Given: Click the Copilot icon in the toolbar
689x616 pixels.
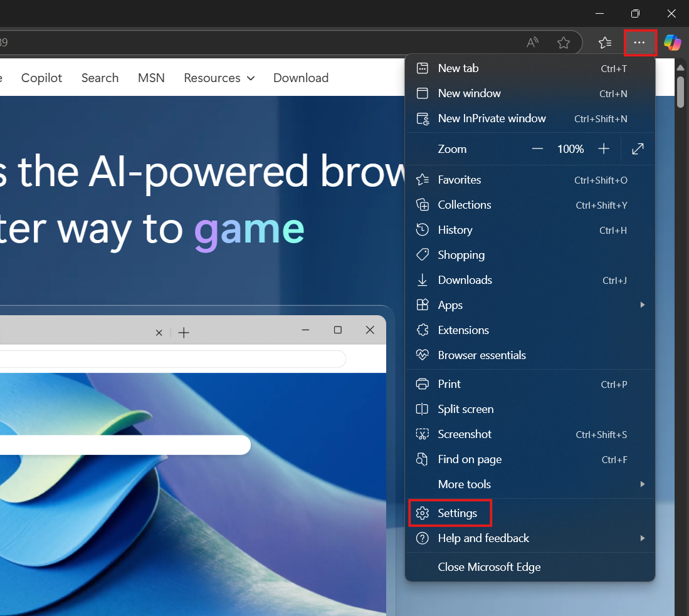Looking at the screenshot, I should (x=673, y=43).
